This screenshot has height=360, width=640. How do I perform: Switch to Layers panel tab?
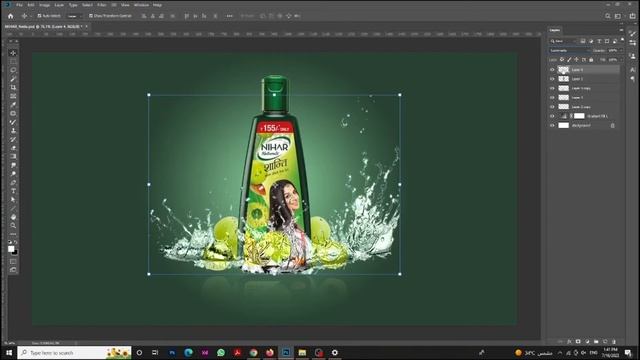click(x=555, y=30)
